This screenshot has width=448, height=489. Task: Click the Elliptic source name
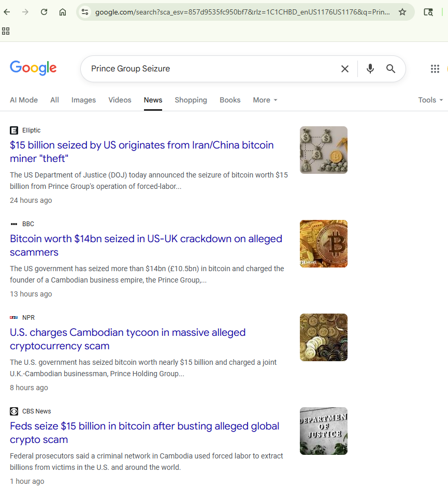coord(31,130)
